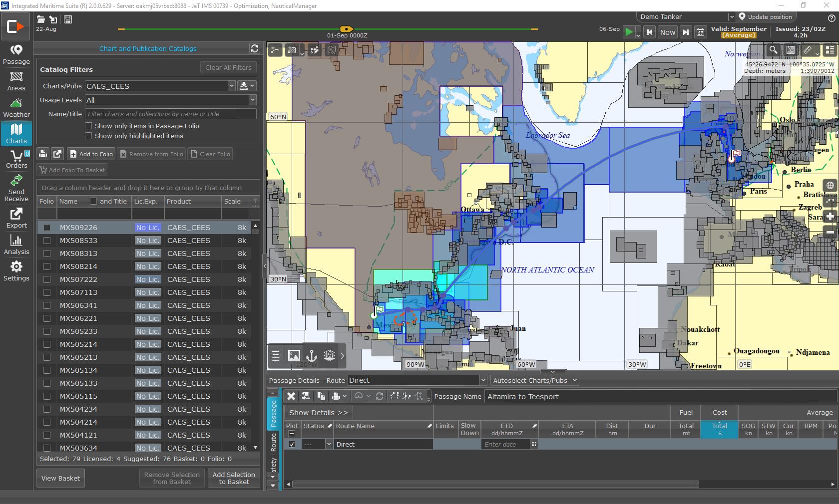Click the anchor icon on map toolbar
This screenshot has width=839, height=504.
click(311, 355)
